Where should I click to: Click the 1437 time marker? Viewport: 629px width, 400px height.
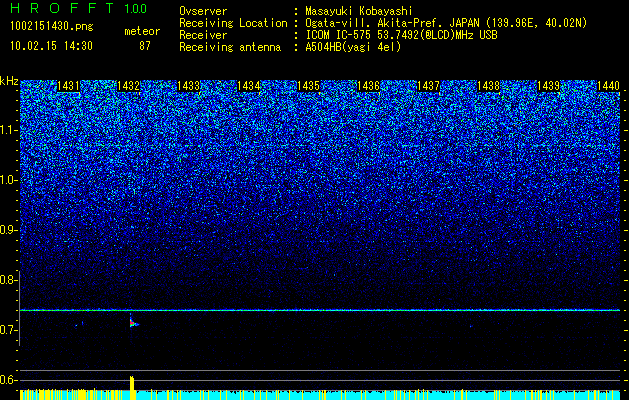(x=428, y=85)
